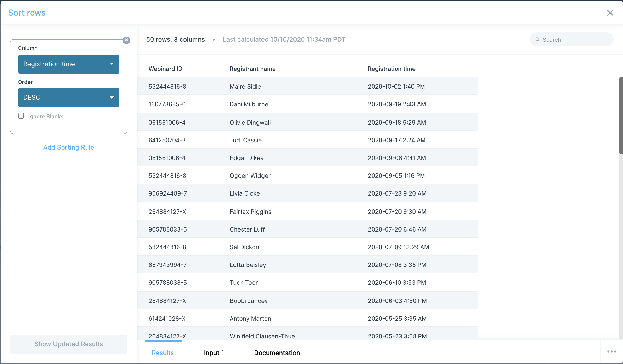Click the 50 rows, 3 columns label
The width and height of the screenshot is (623, 364).
click(175, 39)
